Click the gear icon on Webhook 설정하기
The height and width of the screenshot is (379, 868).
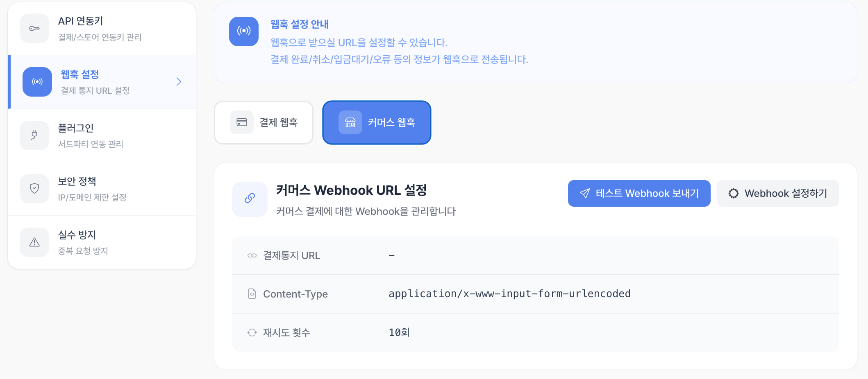[x=734, y=193]
